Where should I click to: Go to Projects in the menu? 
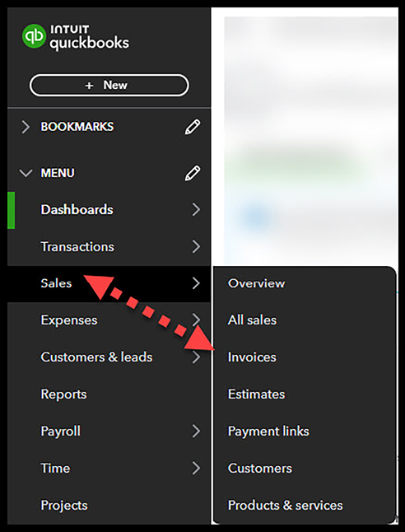[x=64, y=505]
